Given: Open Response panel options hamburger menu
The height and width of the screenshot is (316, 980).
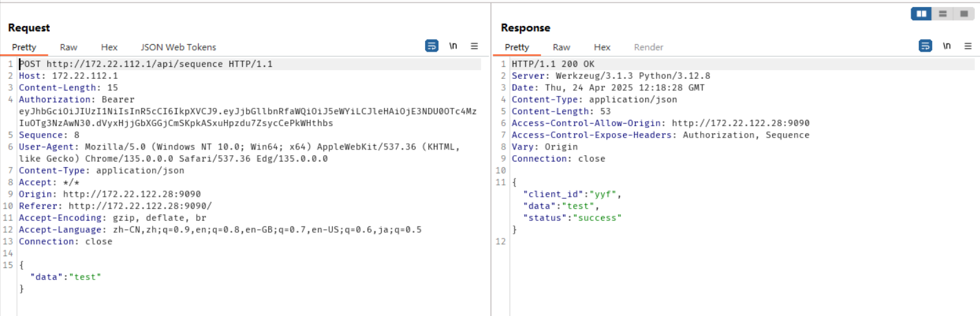Looking at the screenshot, I should 968,46.
